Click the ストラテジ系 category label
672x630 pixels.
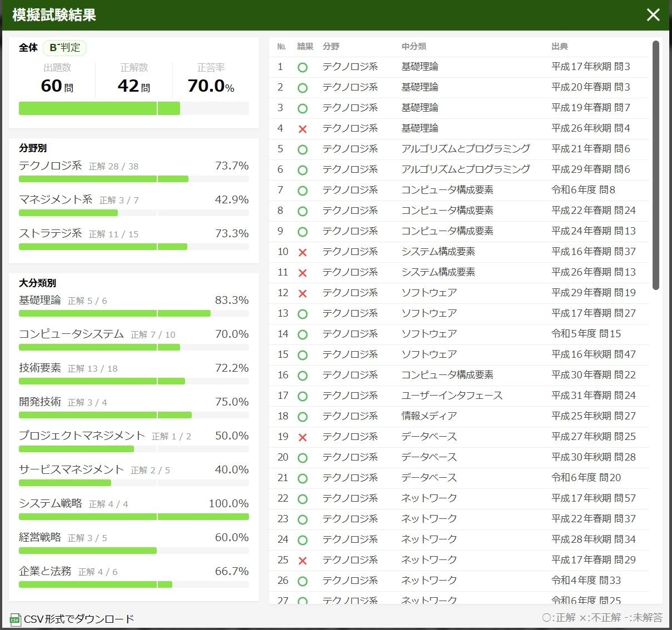click(51, 233)
